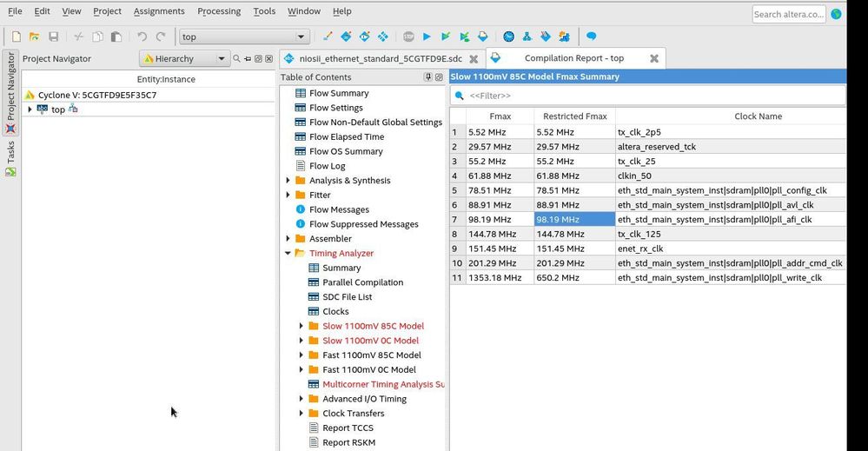Open the project selection dropdown showing top
The width and height of the screenshot is (868, 451).
(x=244, y=36)
